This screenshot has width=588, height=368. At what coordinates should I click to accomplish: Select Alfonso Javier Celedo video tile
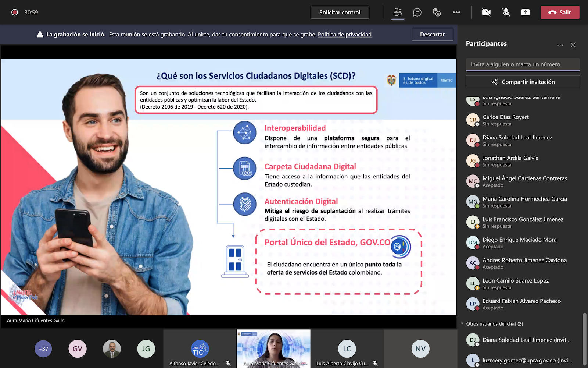pos(200,348)
